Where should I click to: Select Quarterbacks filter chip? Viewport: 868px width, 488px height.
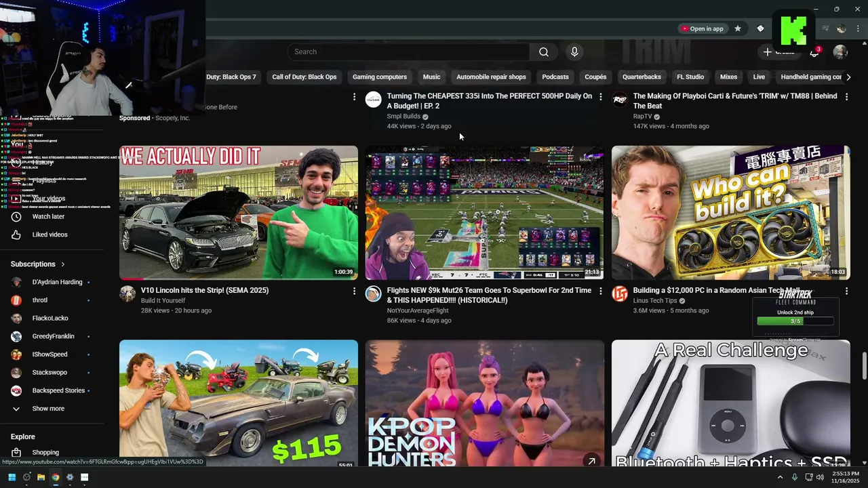(x=642, y=77)
